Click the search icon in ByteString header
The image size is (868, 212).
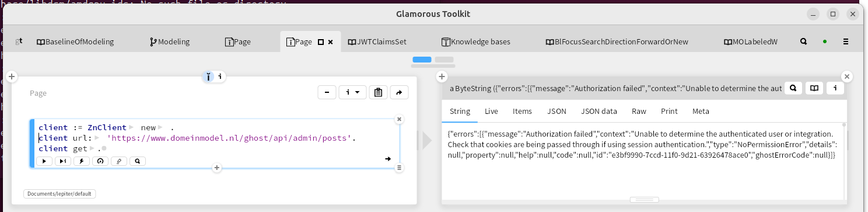click(793, 88)
